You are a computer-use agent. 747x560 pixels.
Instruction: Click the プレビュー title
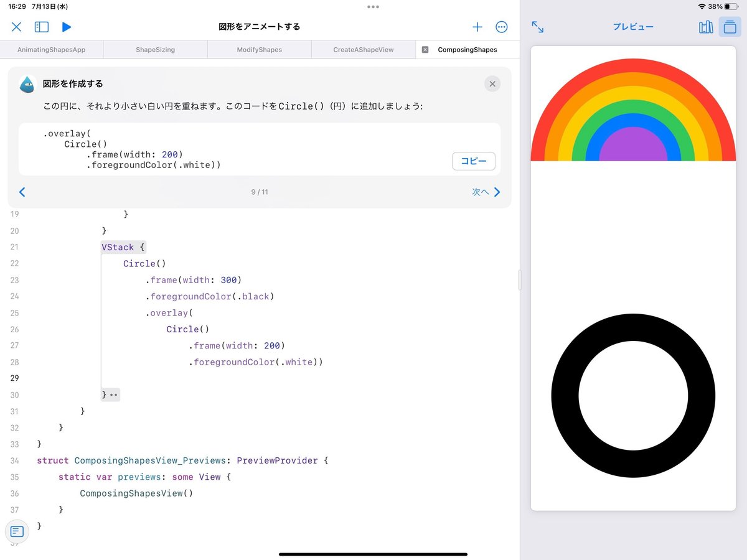coord(633,27)
